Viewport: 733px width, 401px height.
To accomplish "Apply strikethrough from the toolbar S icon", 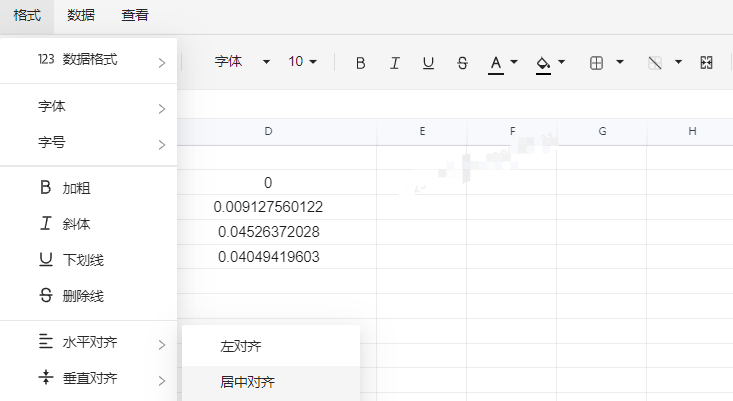I will coord(461,62).
